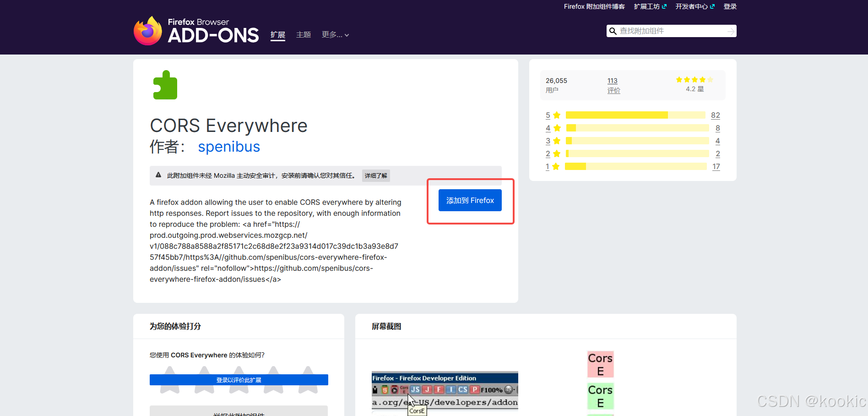This screenshot has height=416, width=868.
Task: Click the 为您的体验打分 heading
Action: pos(175,326)
